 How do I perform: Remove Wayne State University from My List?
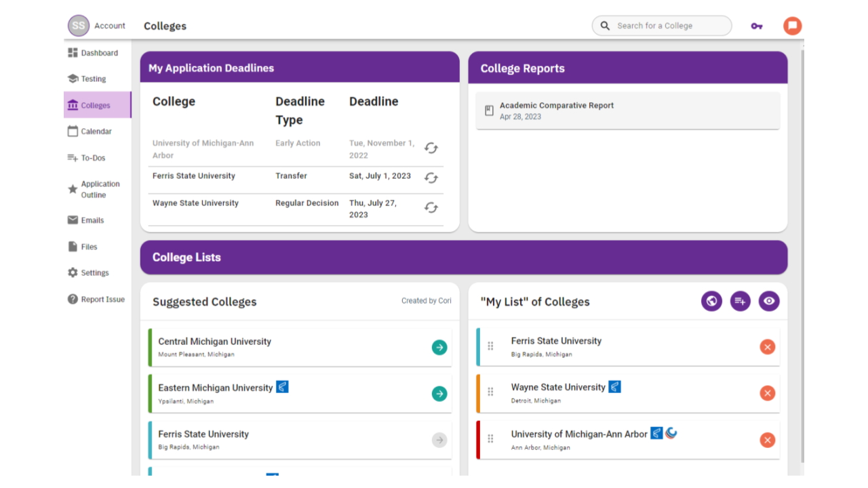[767, 393]
